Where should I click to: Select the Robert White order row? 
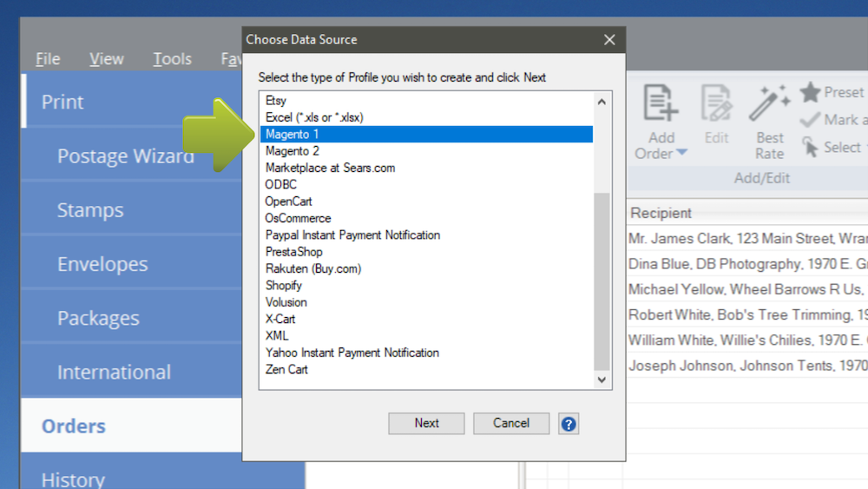pyautogui.click(x=747, y=314)
